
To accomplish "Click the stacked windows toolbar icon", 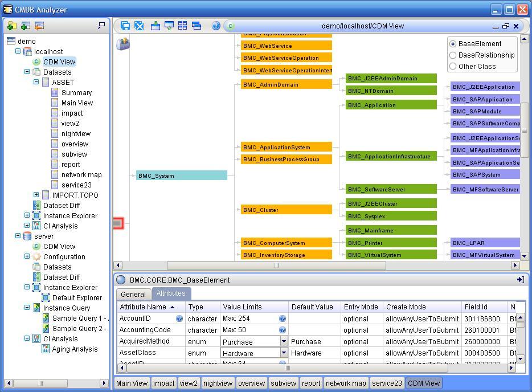I will 197,26.
